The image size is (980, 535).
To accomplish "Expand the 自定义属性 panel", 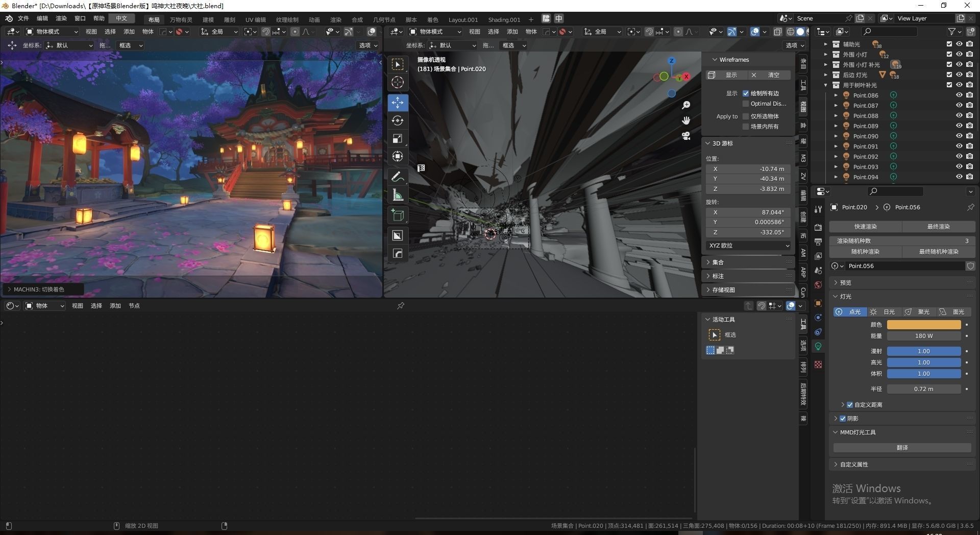I will pyautogui.click(x=902, y=465).
